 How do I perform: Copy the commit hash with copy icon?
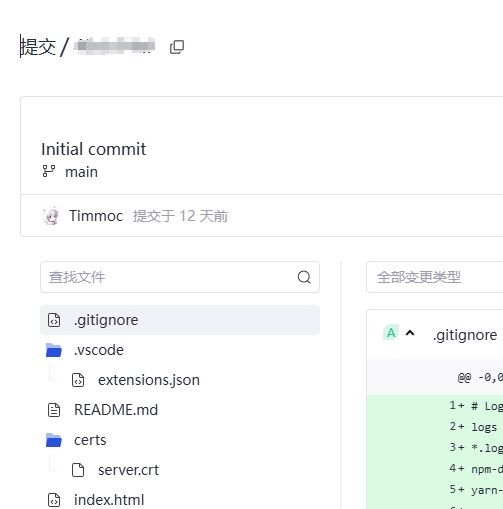[x=177, y=47]
